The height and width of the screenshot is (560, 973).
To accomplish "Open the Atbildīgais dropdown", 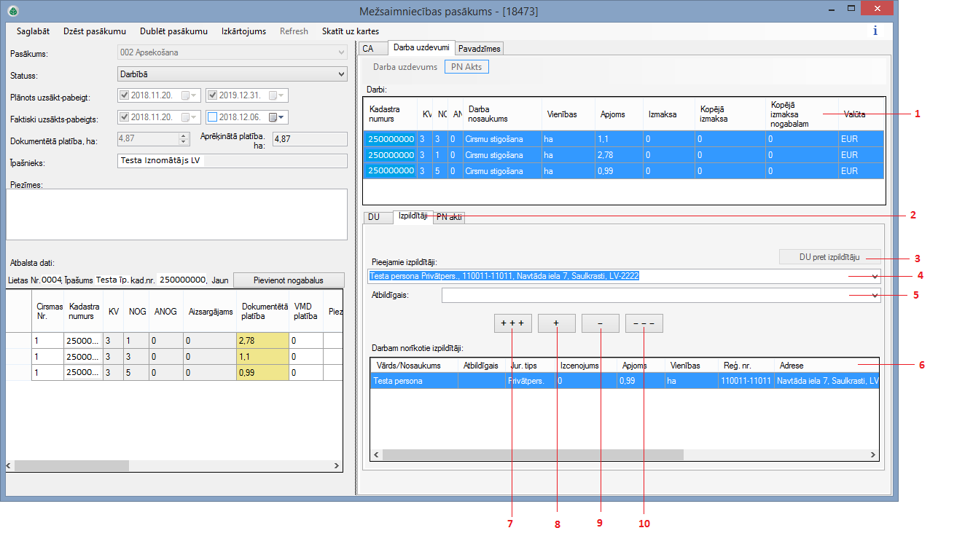I will tap(874, 296).
